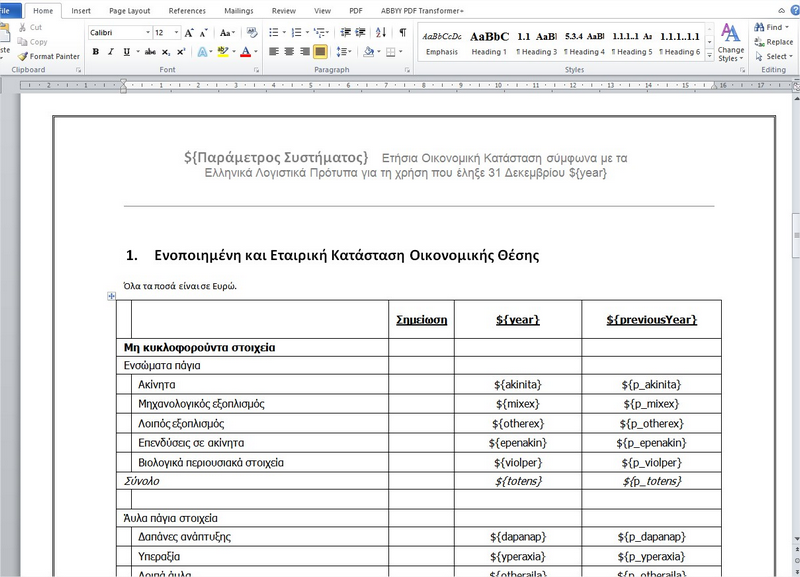Click the ${akinita} table cell

518,384
